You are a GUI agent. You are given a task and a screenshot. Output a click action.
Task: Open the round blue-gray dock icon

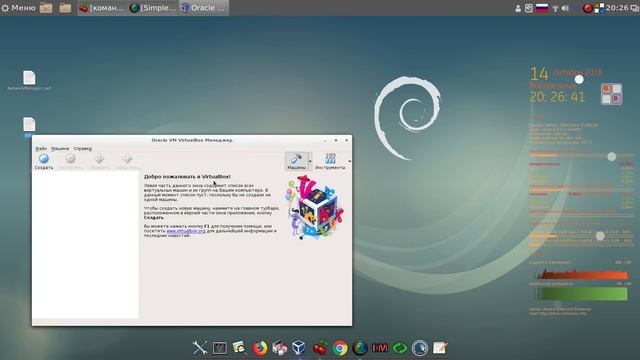(x=420, y=348)
